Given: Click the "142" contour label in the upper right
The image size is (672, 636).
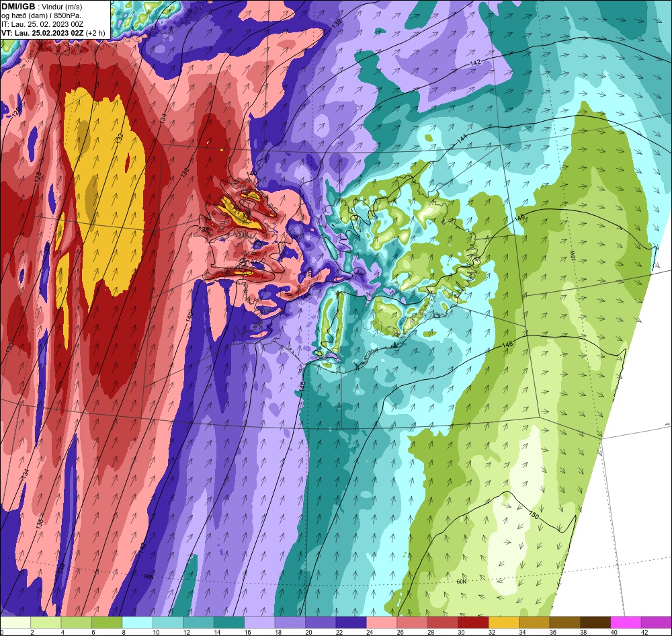Looking at the screenshot, I should (x=475, y=63).
